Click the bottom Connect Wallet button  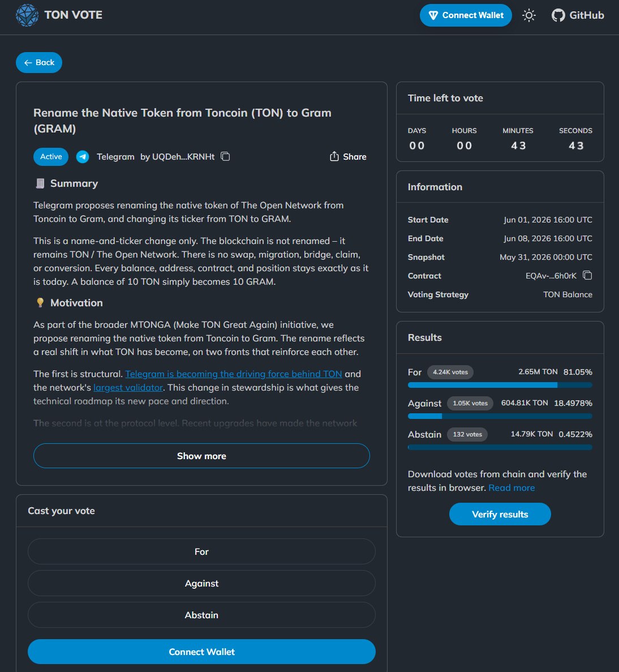tap(201, 652)
